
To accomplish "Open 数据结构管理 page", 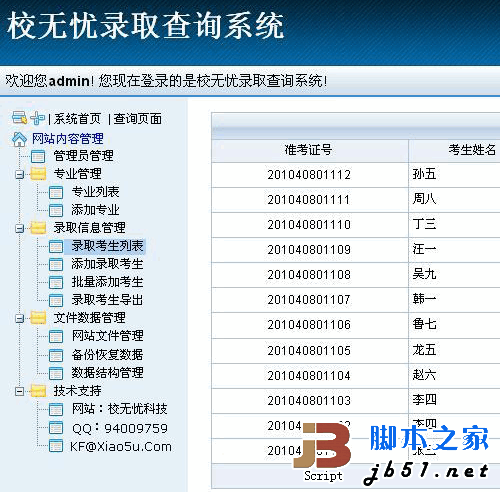I will (107, 373).
